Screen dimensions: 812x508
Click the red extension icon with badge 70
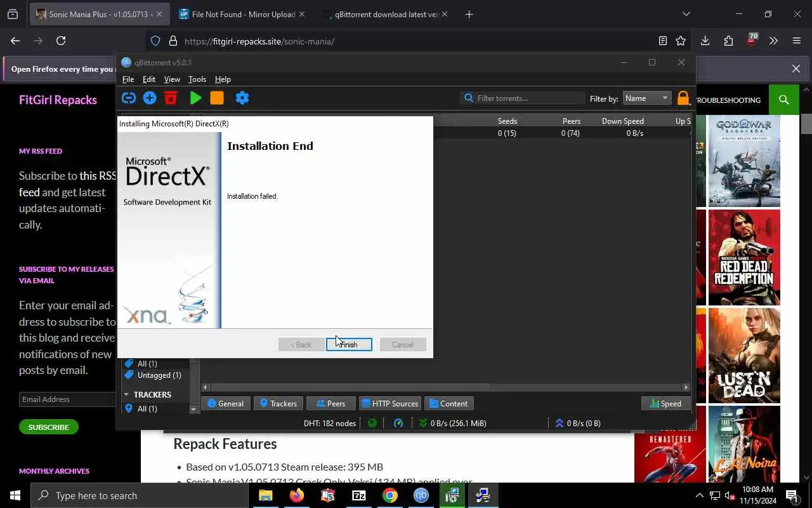click(752, 40)
